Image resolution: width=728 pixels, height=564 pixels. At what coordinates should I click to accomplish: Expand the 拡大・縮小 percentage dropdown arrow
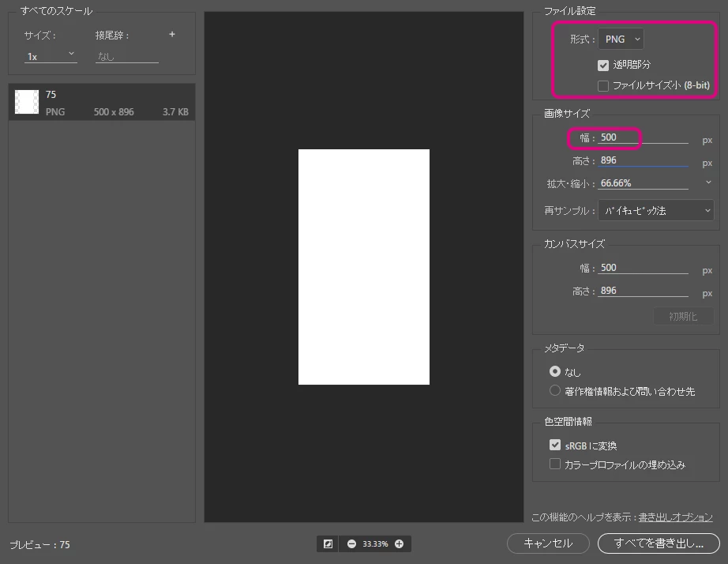point(708,182)
